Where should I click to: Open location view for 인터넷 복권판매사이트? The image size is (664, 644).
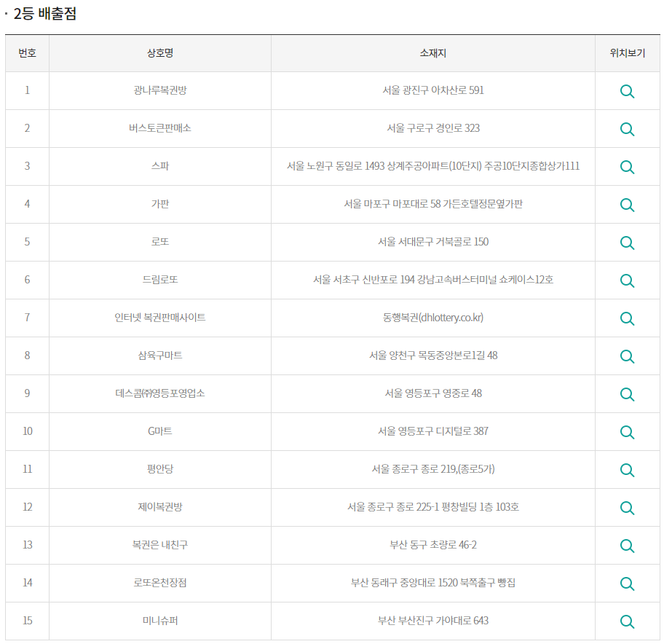point(627,318)
